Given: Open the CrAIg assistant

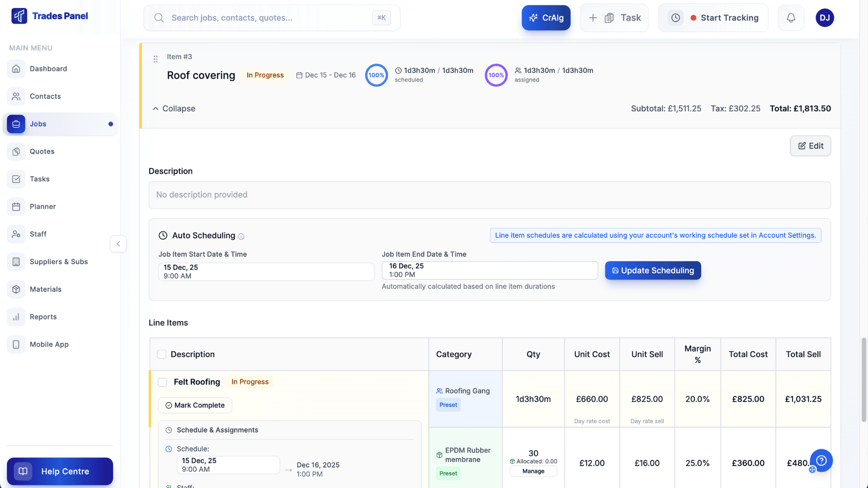Looking at the screenshot, I should [x=546, y=18].
